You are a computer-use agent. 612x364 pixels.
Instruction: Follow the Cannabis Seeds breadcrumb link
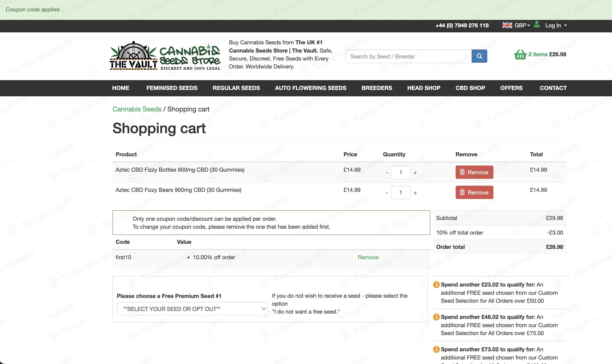(x=137, y=109)
